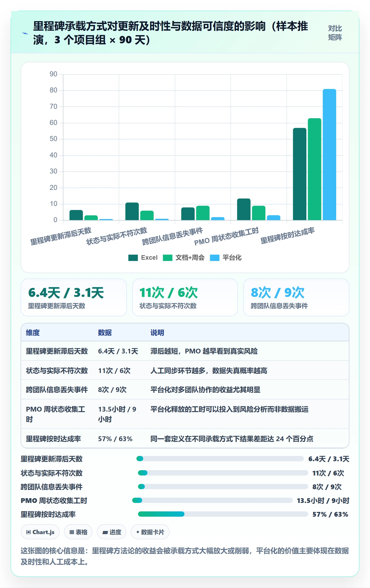The image size is (370, 588).
Task: Click description 滞后越短，PMO 越早看到真实风险
Action: [204, 351]
